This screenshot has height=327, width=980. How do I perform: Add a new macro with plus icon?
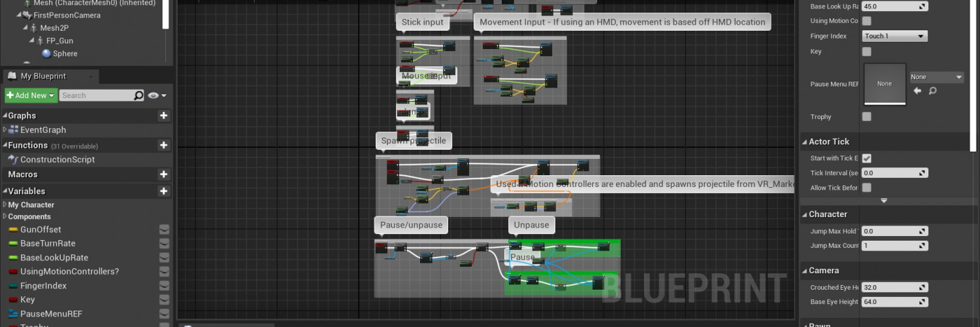[163, 175]
